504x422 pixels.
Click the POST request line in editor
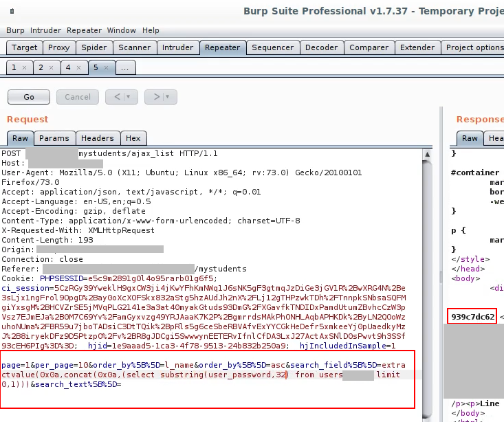click(109, 154)
